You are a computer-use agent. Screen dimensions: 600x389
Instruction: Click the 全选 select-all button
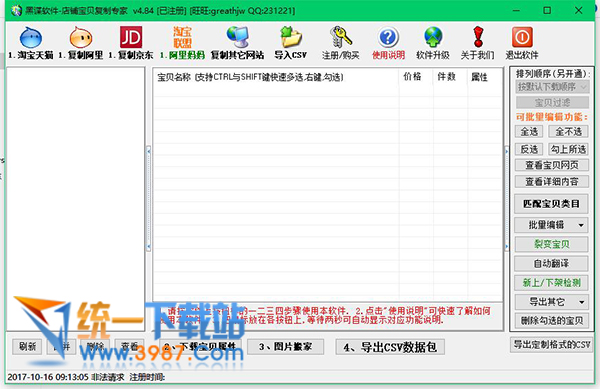[529, 132]
